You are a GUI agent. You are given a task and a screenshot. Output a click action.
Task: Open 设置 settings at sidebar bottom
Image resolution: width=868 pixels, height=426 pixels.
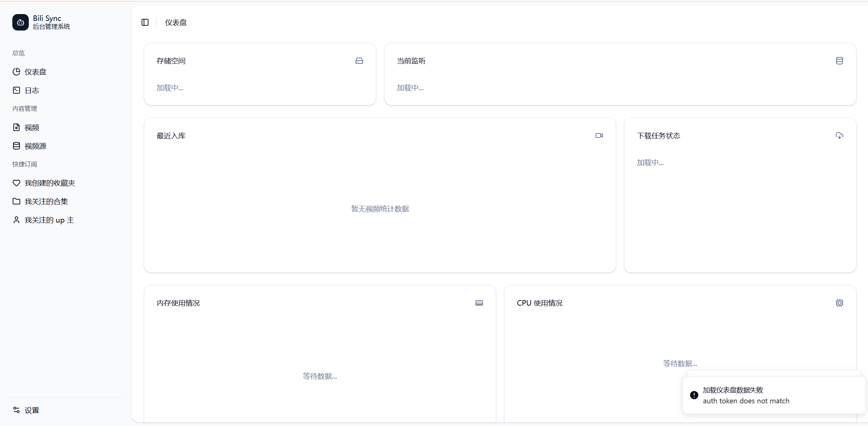(x=32, y=410)
